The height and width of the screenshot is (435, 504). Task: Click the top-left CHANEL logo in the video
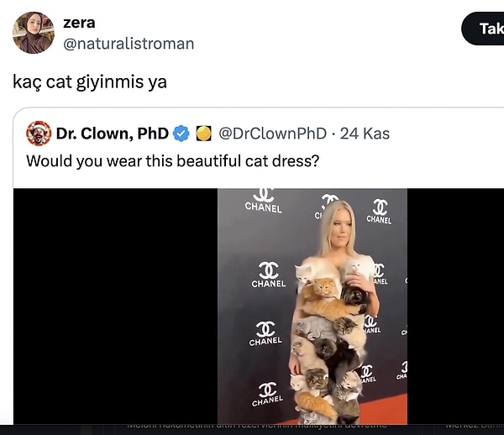click(264, 202)
